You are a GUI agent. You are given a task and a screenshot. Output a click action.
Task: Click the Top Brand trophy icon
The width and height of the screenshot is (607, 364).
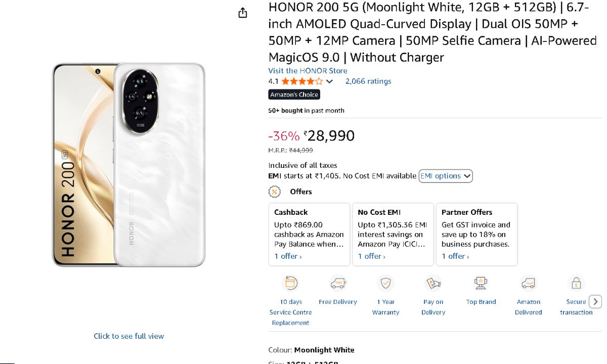coord(481,283)
